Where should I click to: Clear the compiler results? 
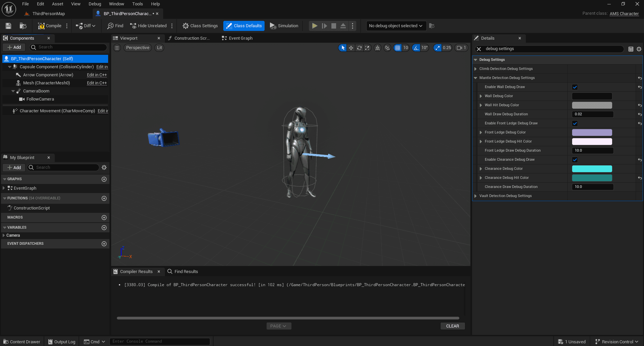click(x=453, y=326)
